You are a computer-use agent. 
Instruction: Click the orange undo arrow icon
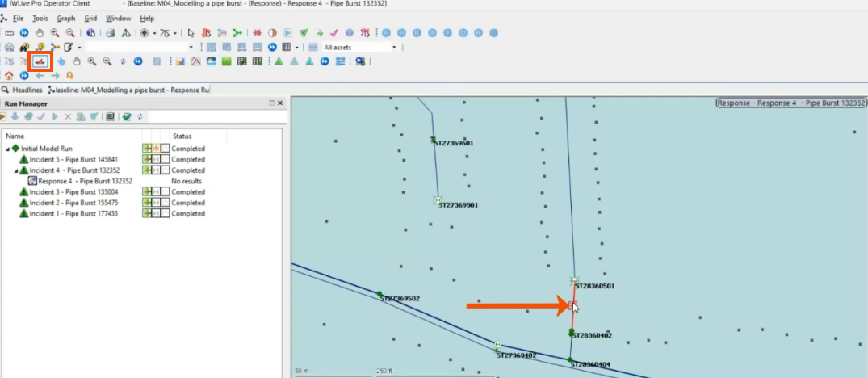click(69, 75)
